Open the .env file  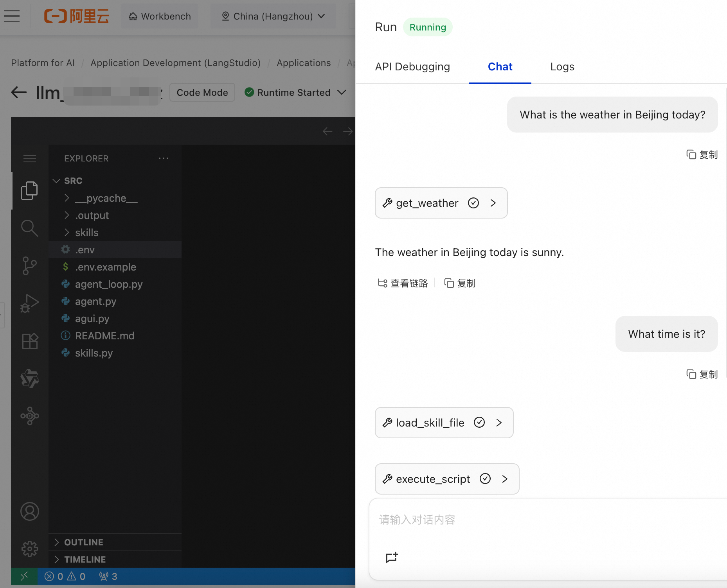115,250
